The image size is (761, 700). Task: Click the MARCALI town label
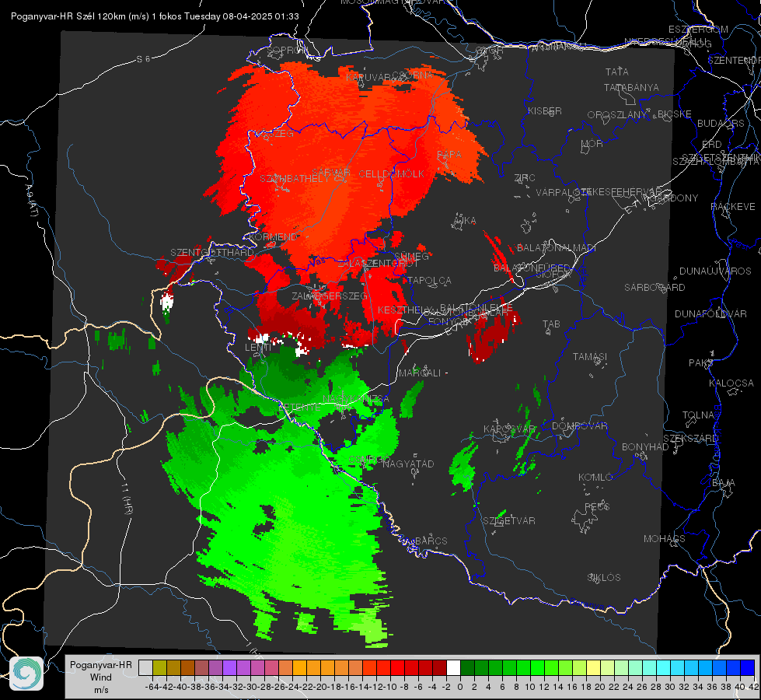(x=420, y=373)
